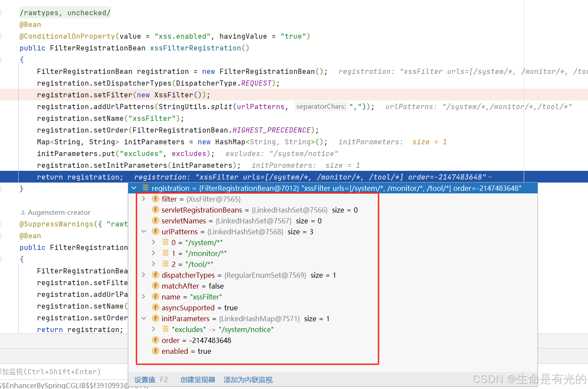Click the list element icon for index 1

point(165,253)
